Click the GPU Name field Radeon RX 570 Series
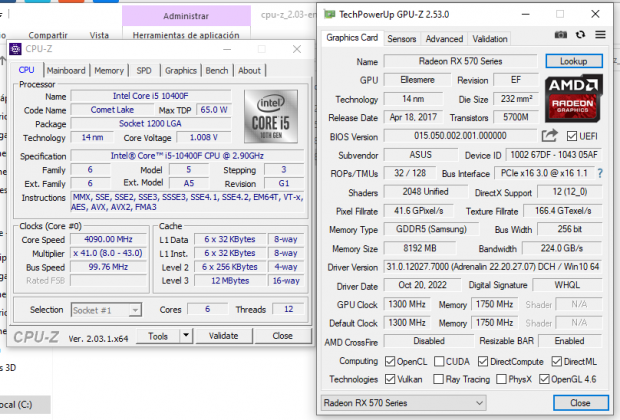 461,61
